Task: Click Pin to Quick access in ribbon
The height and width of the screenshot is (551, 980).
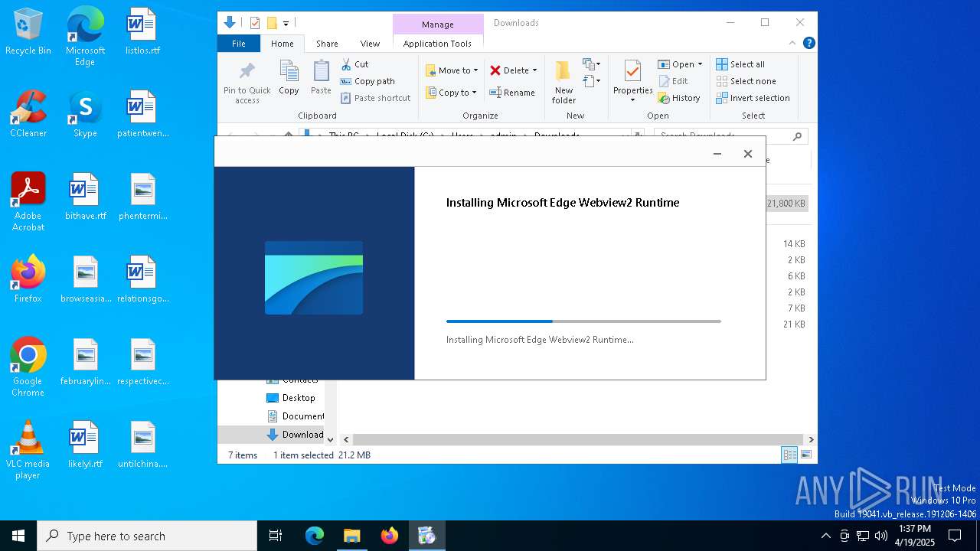Action: click(x=247, y=83)
